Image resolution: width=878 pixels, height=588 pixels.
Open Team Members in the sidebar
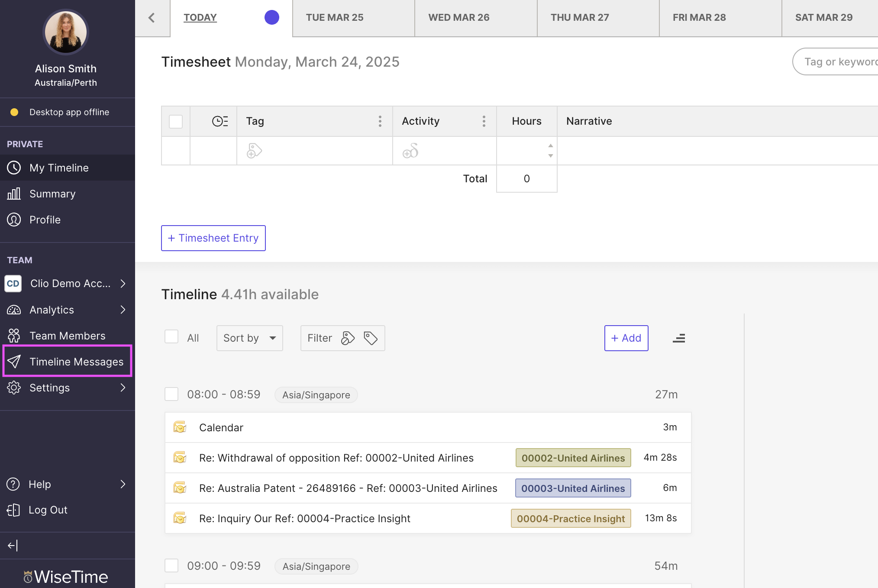click(68, 336)
